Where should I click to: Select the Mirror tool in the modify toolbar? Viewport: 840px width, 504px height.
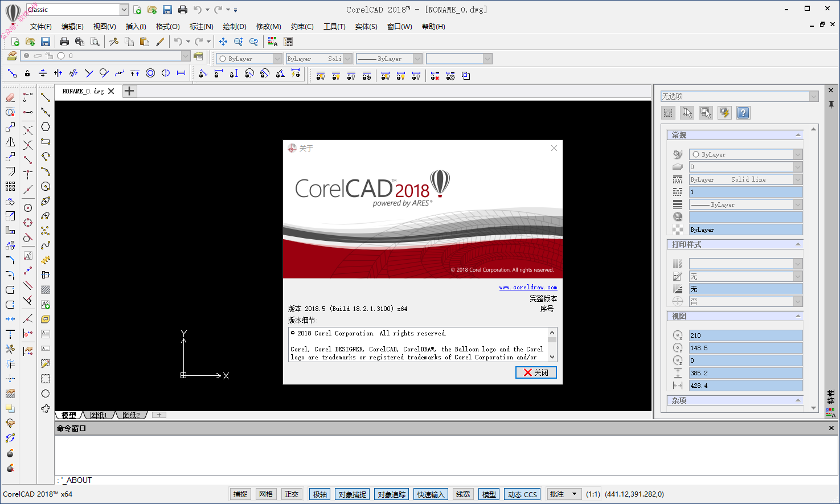(x=10, y=142)
